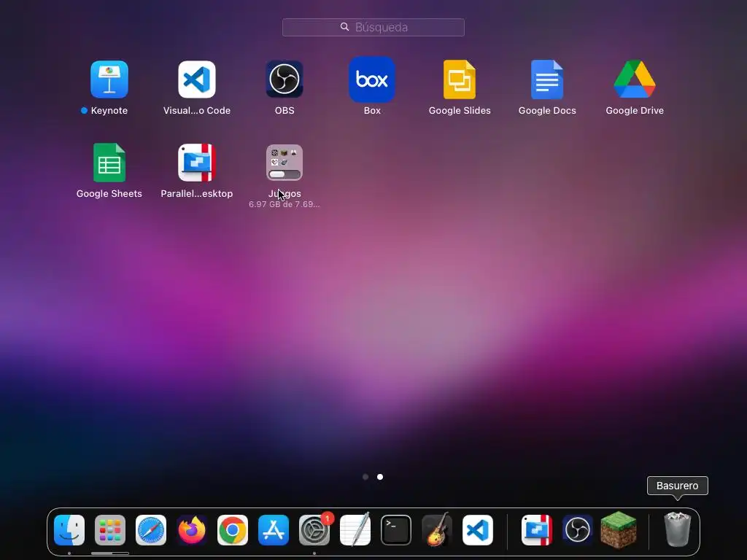
Task: Click the "6.97 GB de 7.69..." download status
Action: [x=285, y=204]
